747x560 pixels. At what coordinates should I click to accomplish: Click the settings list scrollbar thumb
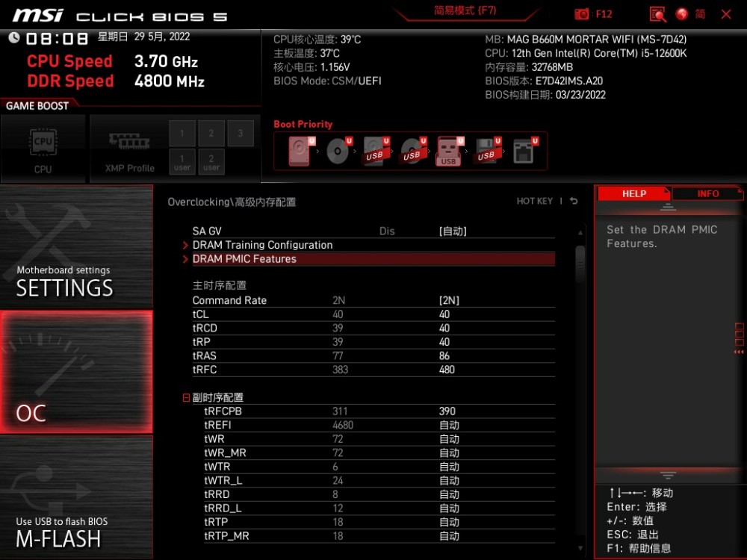click(580, 264)
